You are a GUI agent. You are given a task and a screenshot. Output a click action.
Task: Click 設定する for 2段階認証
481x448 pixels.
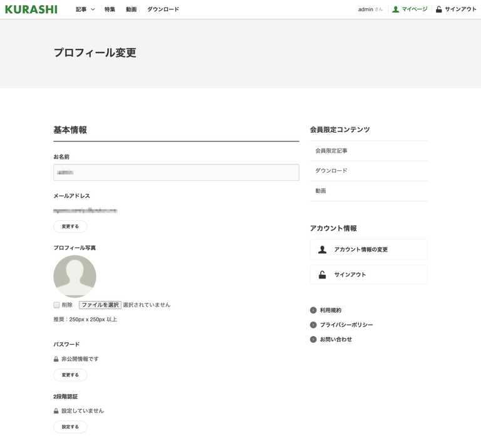tap(70, 427)
